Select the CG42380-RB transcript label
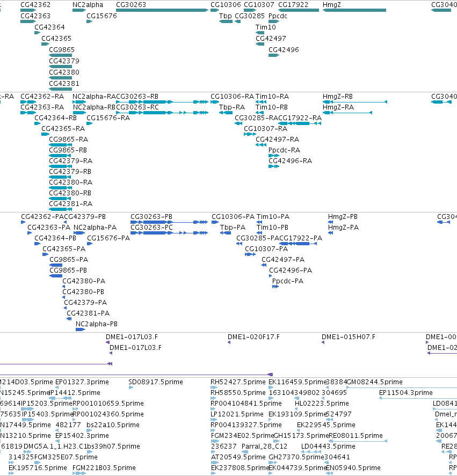 coord(70,193)
